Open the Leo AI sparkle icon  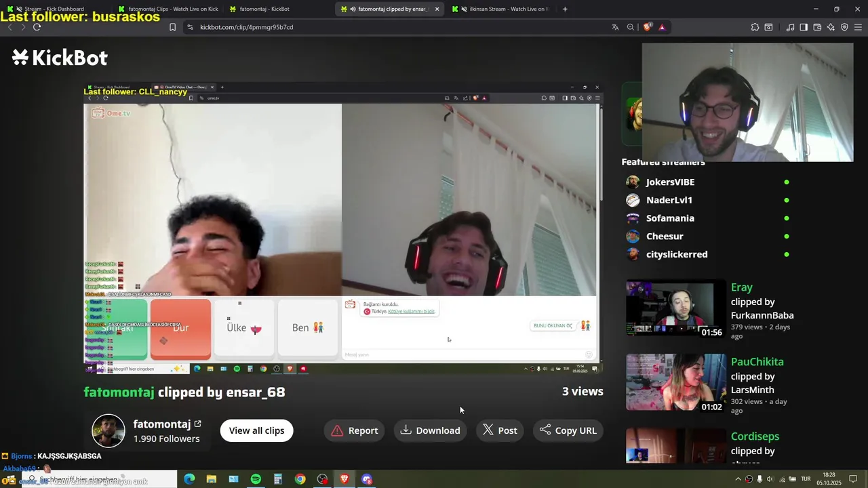(x=831, y=27)
